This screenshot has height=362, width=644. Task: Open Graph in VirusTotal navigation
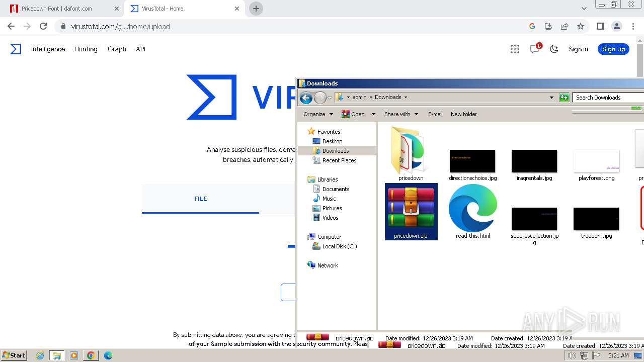click(117, 49)
